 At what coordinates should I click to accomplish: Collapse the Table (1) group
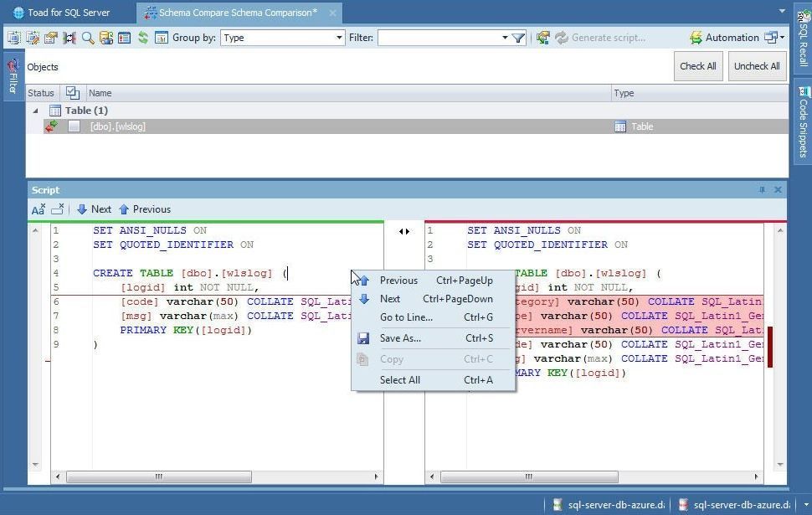35,111
